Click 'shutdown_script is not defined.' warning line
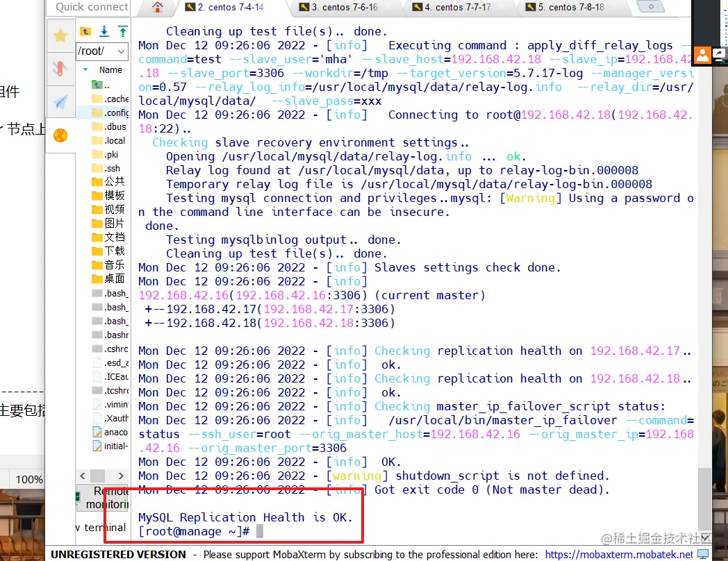 (502, 476)
